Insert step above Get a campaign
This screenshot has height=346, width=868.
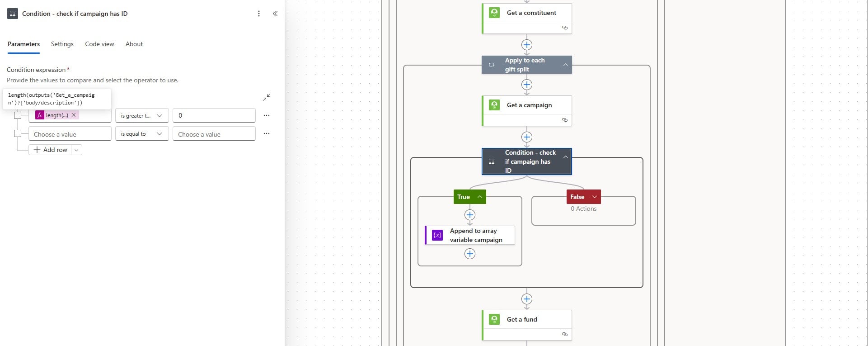click(x=527, y=85)
